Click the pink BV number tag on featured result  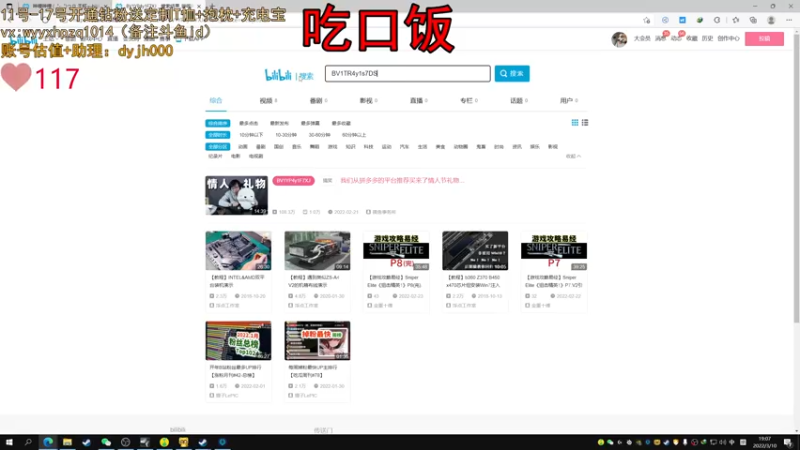[293, 181]
